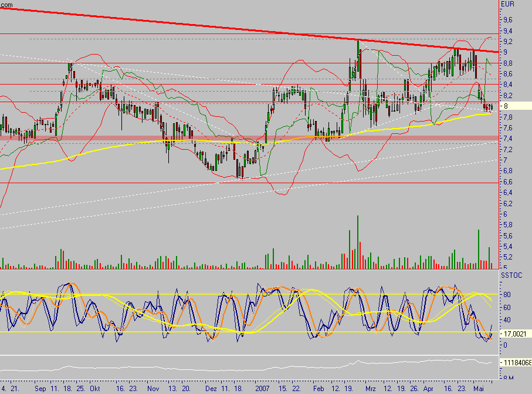This screenshot has width=532, height=394.
Task: Click the 2007 year label on time axis
Action: (x=262, y=388)
